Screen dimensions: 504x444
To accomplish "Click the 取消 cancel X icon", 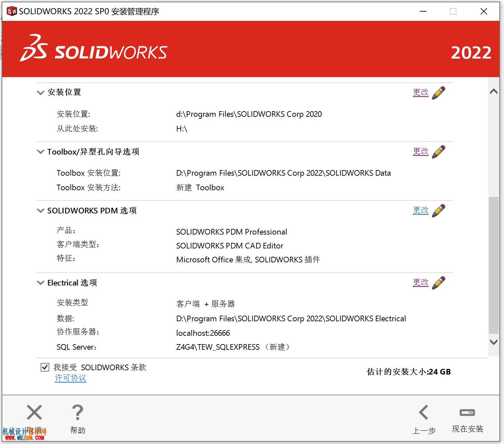I will coord(34,412).
